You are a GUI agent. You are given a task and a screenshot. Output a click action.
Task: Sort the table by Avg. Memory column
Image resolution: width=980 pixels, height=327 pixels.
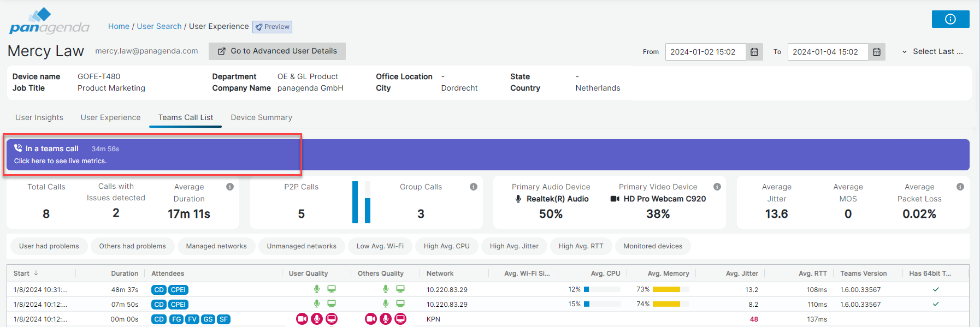[x=668, y=274]
